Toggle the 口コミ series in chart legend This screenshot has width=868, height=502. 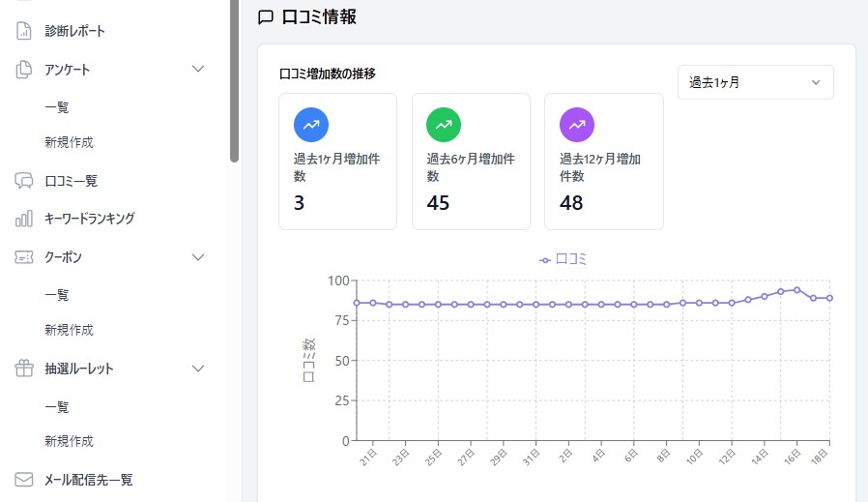[564, 259]
